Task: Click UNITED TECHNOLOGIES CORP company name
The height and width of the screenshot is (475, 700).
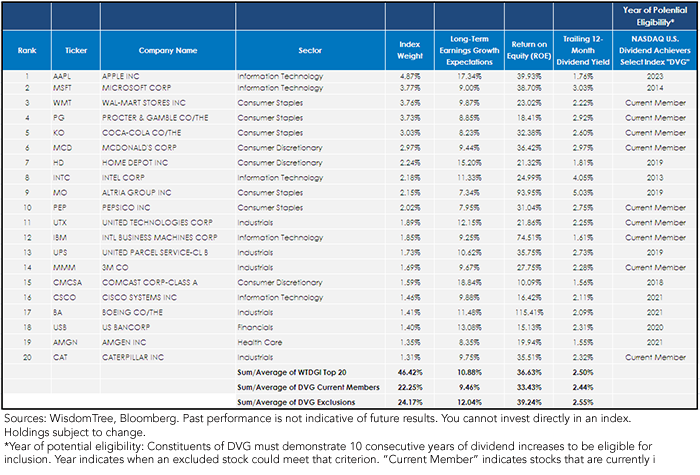Action: click(157, 223)
